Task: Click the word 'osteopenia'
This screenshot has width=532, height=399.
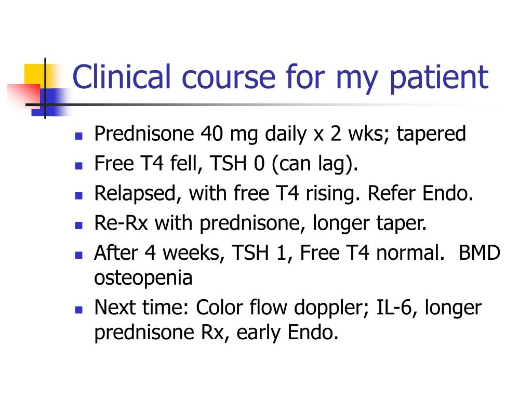Action: coord(143,278)
